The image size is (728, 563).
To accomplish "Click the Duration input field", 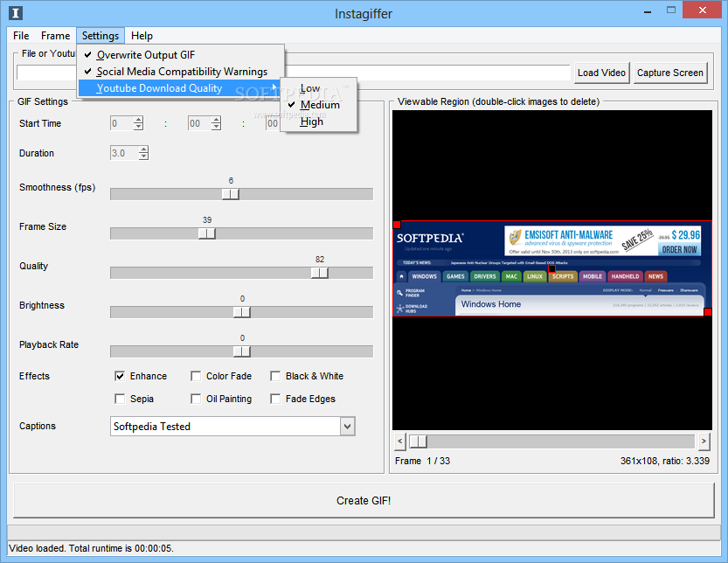I will 124,153.
